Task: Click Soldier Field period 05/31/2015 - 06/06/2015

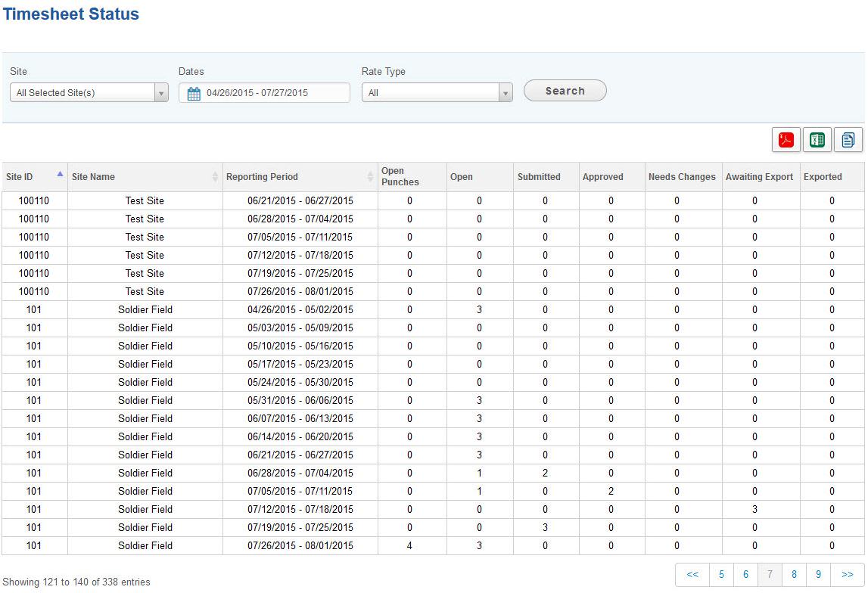Action: point(300,400)
